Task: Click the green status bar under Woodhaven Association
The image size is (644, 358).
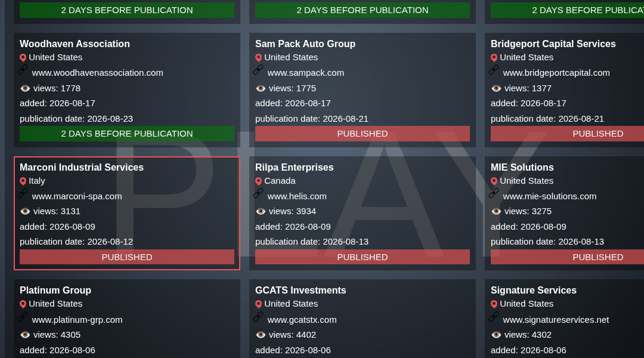Action: point(127,134)
